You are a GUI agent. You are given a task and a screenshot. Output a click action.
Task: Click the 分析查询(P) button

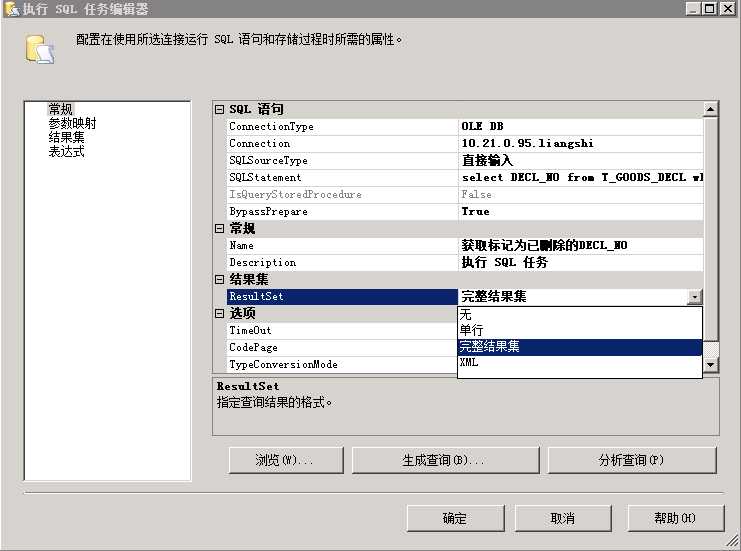pyautogui.click(x=632, y=460)
